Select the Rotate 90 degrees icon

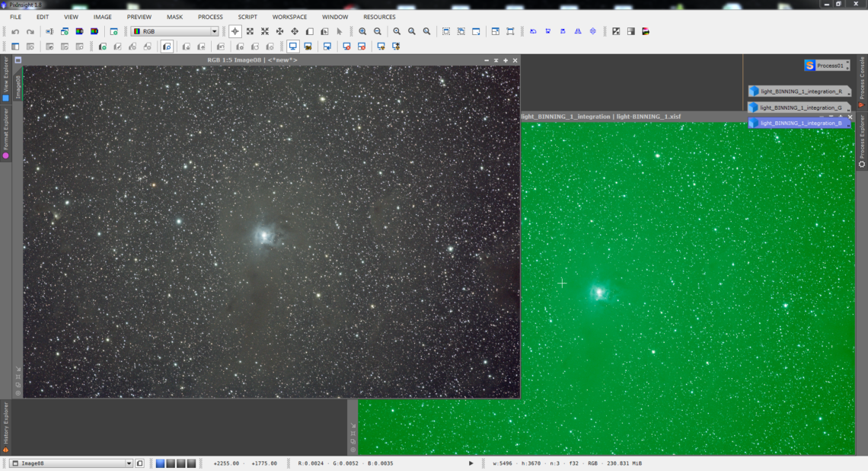point(547,31)
